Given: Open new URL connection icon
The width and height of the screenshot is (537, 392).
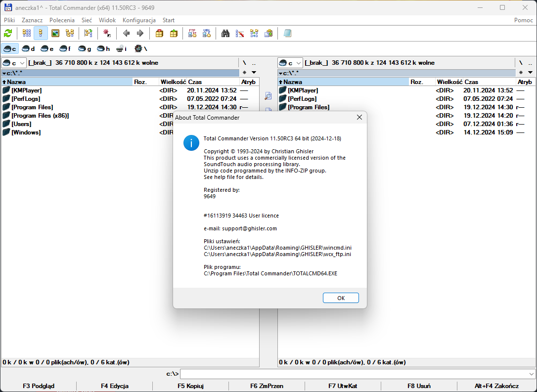Looking at the screenshot, I should 207,33.
